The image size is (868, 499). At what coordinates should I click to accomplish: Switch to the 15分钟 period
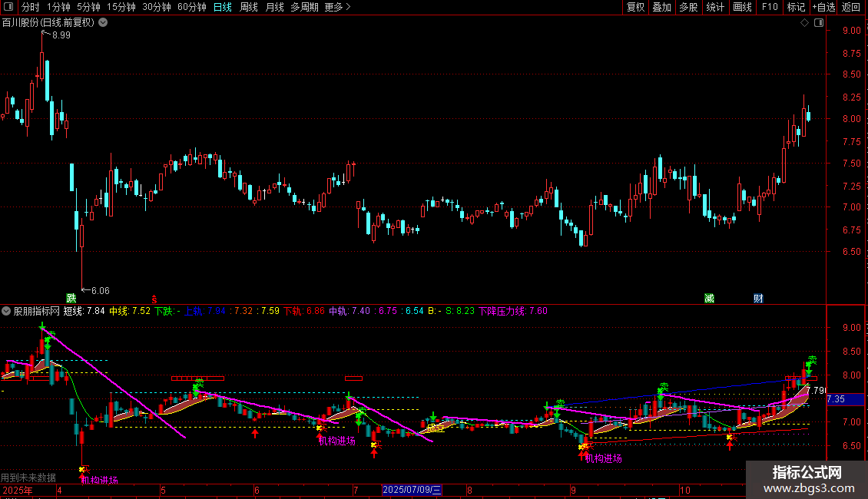[x=121, y=7]
